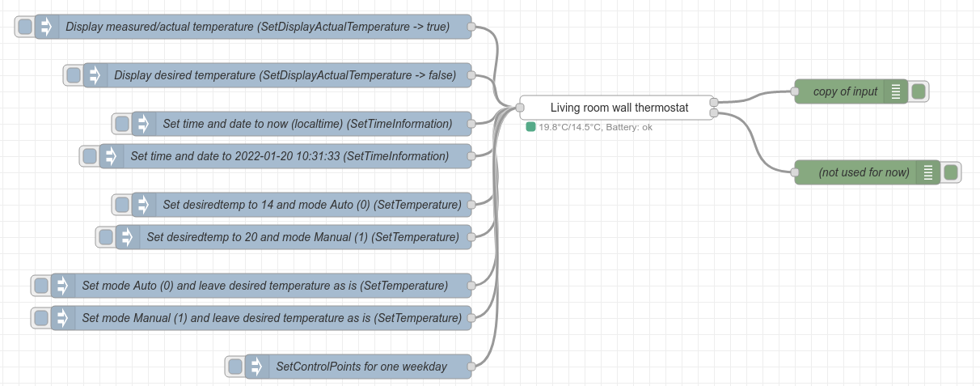Select the (not used for now) node label
Image resolution: width=980 pixels, height=386 pixels.
tap(864, 172)
